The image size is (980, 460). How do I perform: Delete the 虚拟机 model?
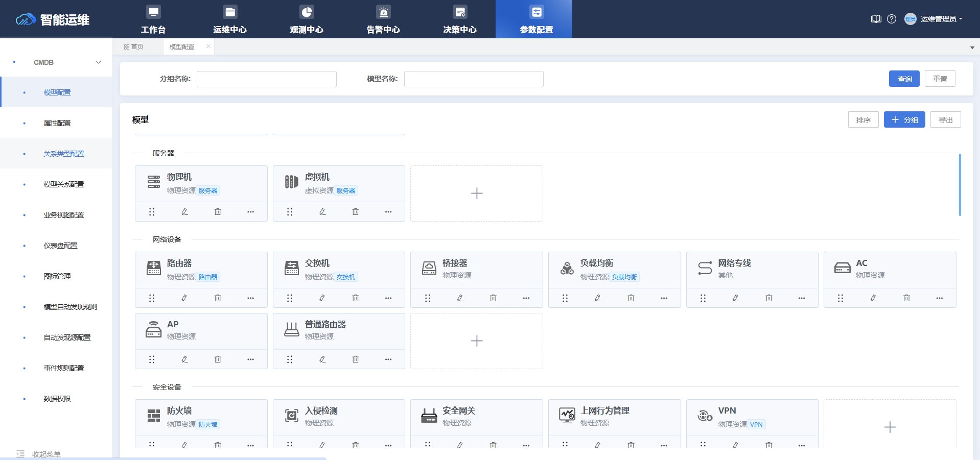pos(356,211)
